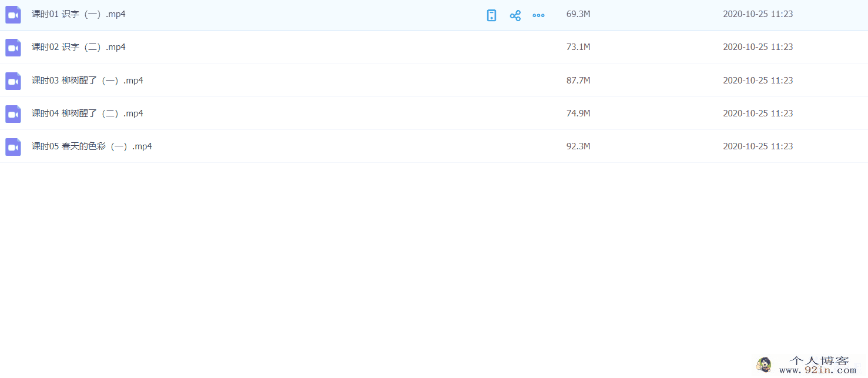Open file 课时05 春天的色彩（一）.mp4
868x378 pixels.
(x=92, y=146)
